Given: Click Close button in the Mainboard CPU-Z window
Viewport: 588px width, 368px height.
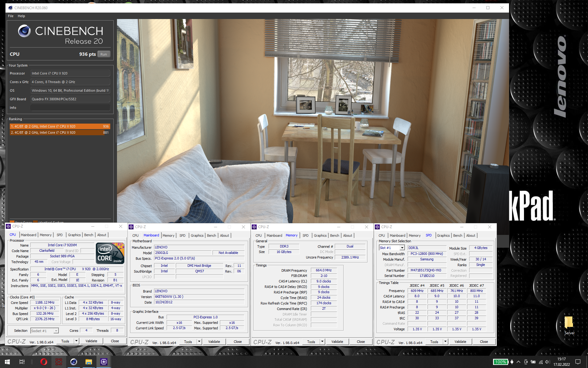Looking at the screenshot, I should pyautogui.click(x=238, y=342).
